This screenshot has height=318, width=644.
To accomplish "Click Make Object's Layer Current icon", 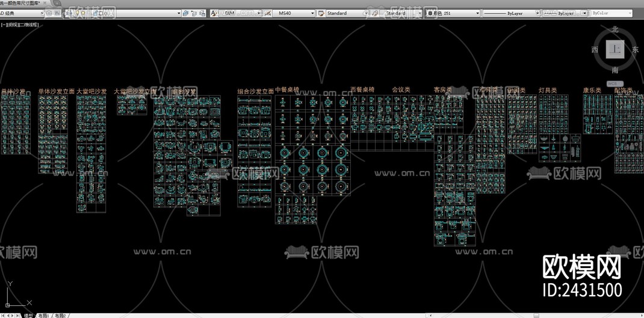I will pyautogui.click(x=185, y=13).
